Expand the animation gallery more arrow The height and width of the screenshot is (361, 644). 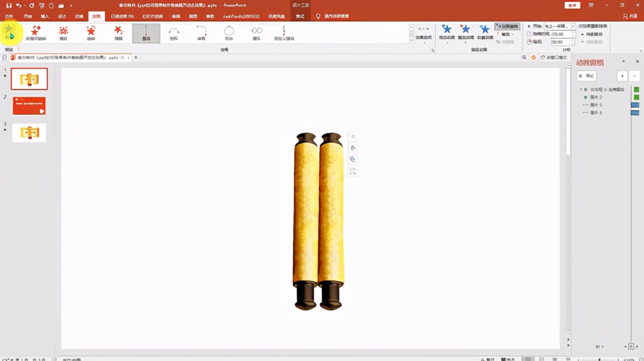click(412, 41)
